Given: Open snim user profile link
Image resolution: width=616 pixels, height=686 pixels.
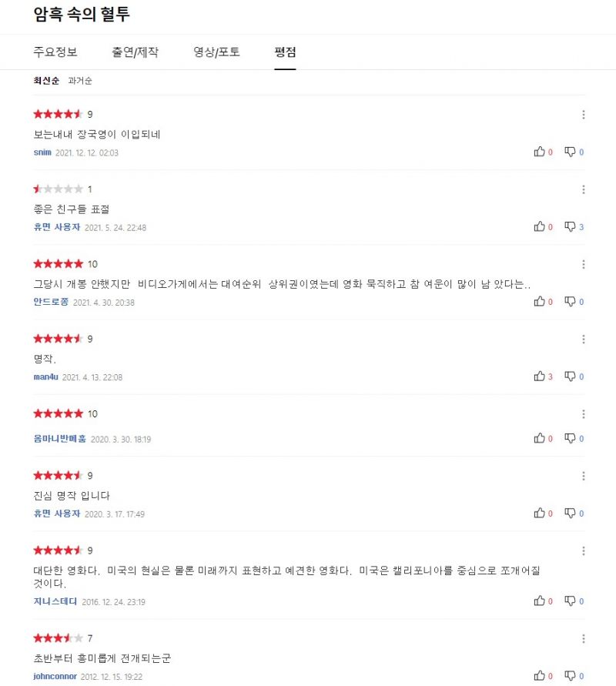Looking at the screenshot, I should tap(42, 152).
